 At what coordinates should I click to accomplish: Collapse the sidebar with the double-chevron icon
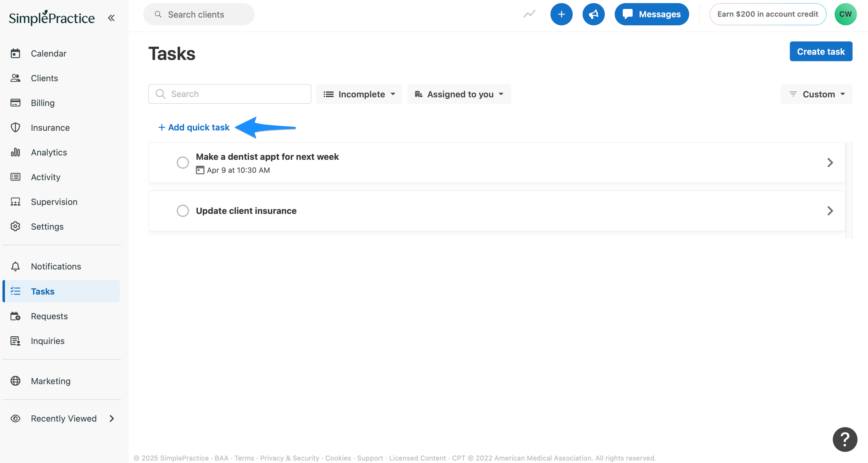111,18
